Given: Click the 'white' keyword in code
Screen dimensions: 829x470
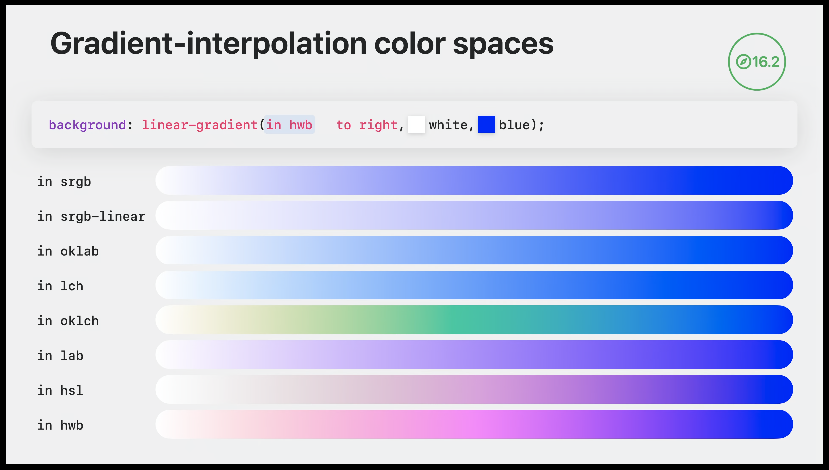Looking at the screenshot, I should [448, 125].
